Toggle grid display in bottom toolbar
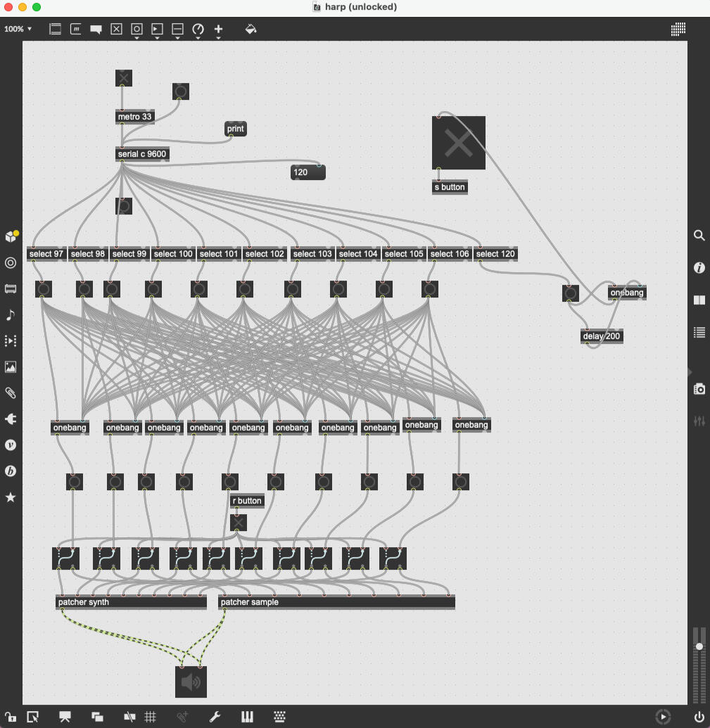Viewport: 710px width, 728px height. click(x=150, y=717)
